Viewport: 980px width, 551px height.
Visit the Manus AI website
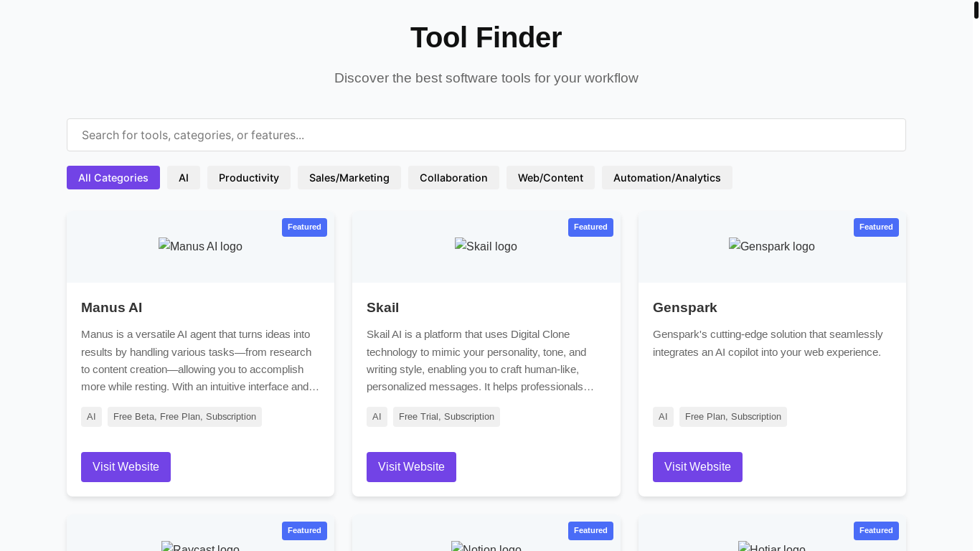click(x=126, y=467)
